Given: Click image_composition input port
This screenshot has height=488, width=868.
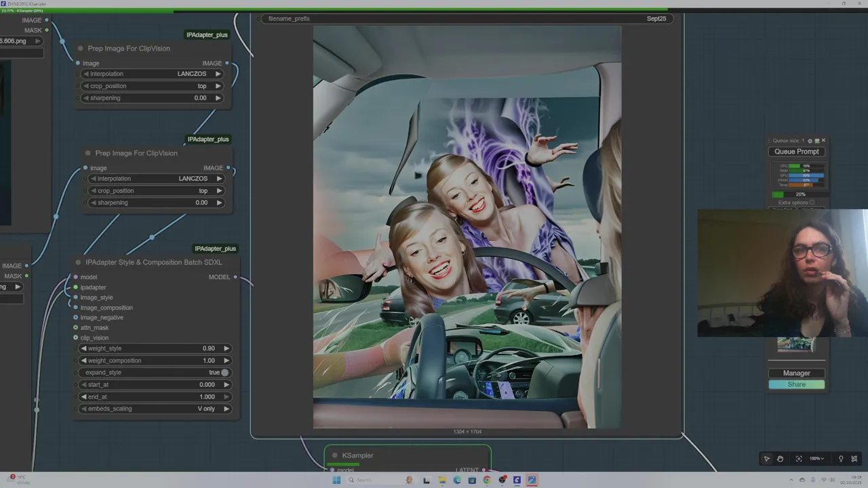Looking at the screenshot, I should click(x=75, y=308).
